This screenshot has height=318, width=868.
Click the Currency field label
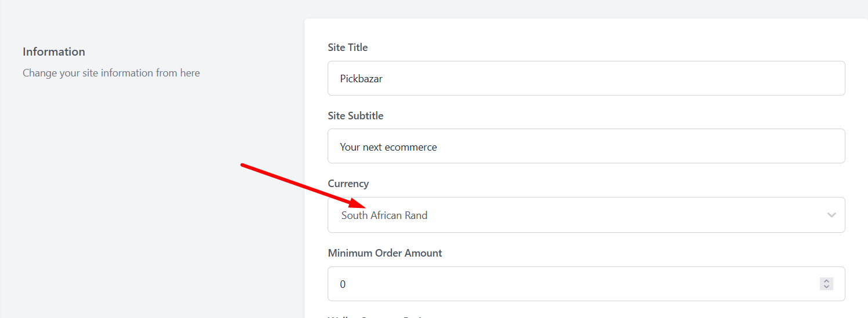click(x=348, y=184)
